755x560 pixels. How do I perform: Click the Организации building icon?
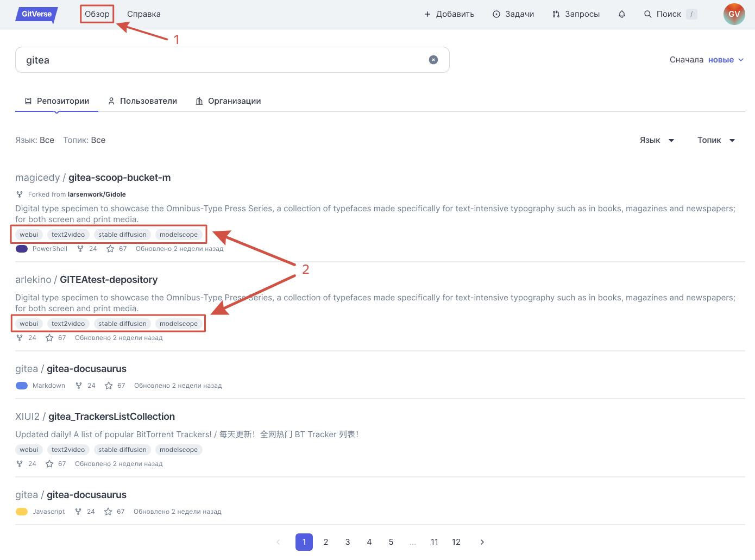199,101
